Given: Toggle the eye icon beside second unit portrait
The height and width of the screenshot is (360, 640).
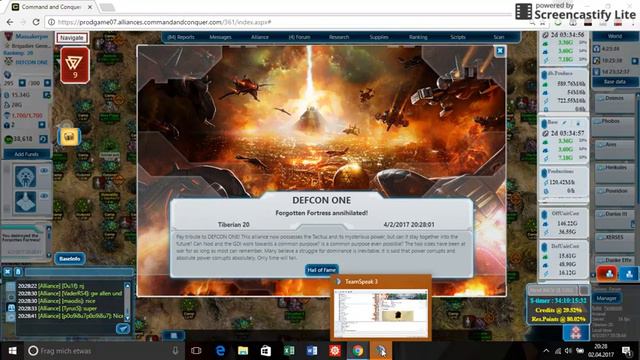Looking at the screenshot, I should [x=44, y=196].
